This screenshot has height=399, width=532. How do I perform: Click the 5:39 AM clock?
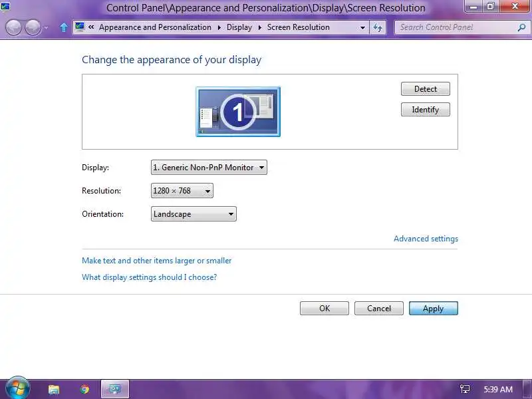pyautogui.click(x=497, y=389)
